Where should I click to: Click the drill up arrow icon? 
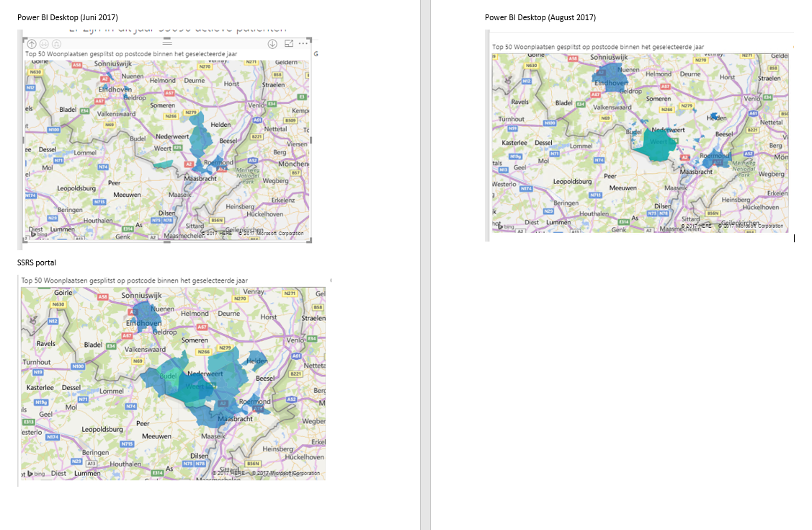(32, 44)
